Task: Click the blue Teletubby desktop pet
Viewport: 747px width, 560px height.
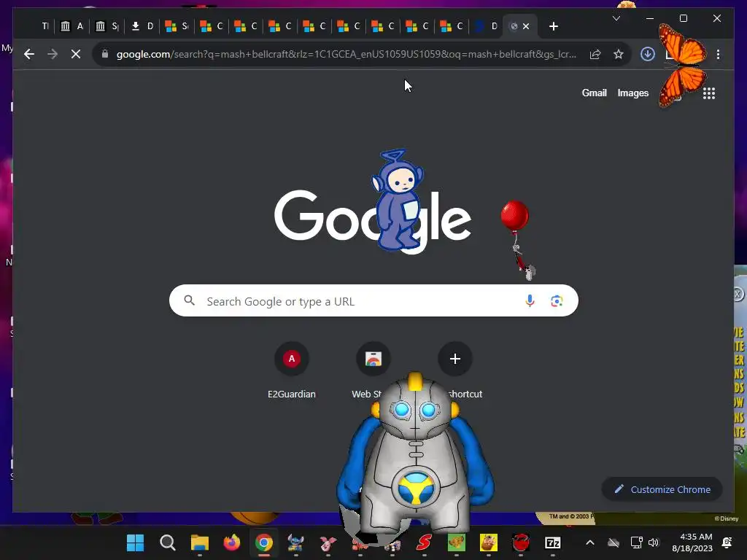Action: [x=397, y=200]
